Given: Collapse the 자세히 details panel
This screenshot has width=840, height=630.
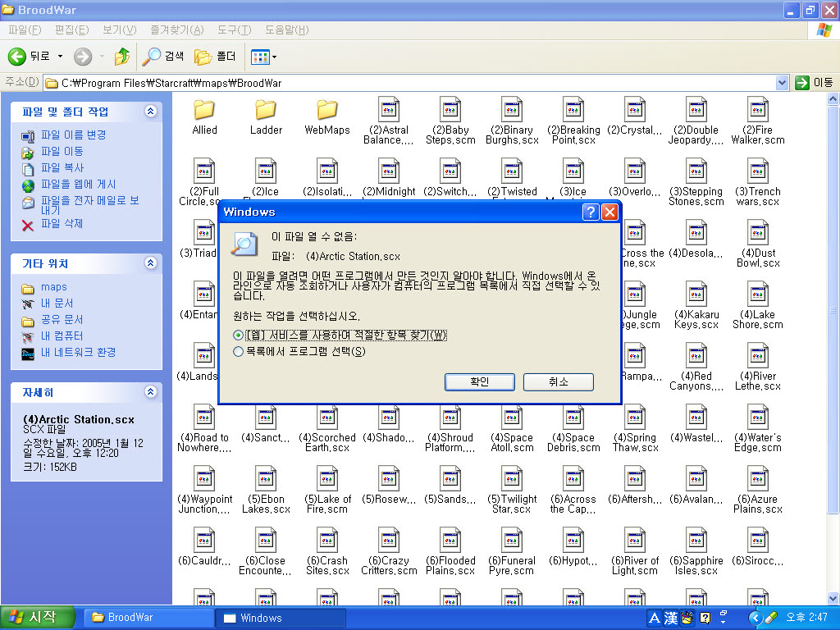Looking at the screenshot, I should pos(151,392).
